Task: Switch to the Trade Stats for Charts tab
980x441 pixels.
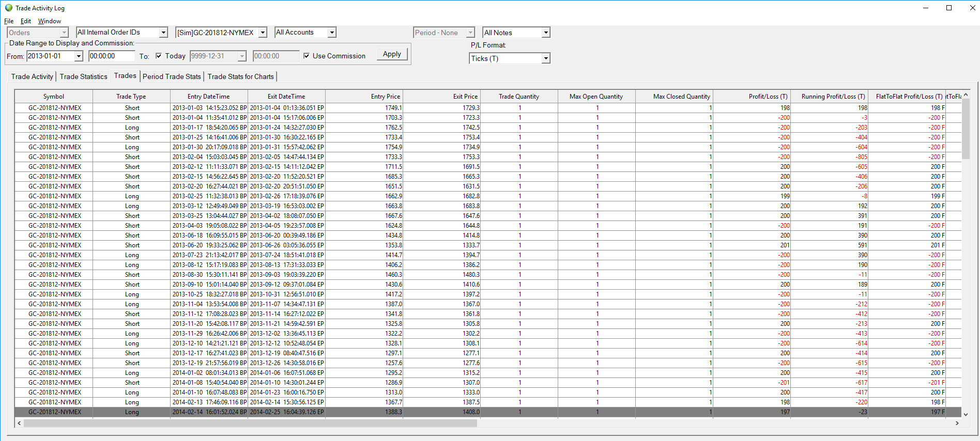Action: point(241,76)
